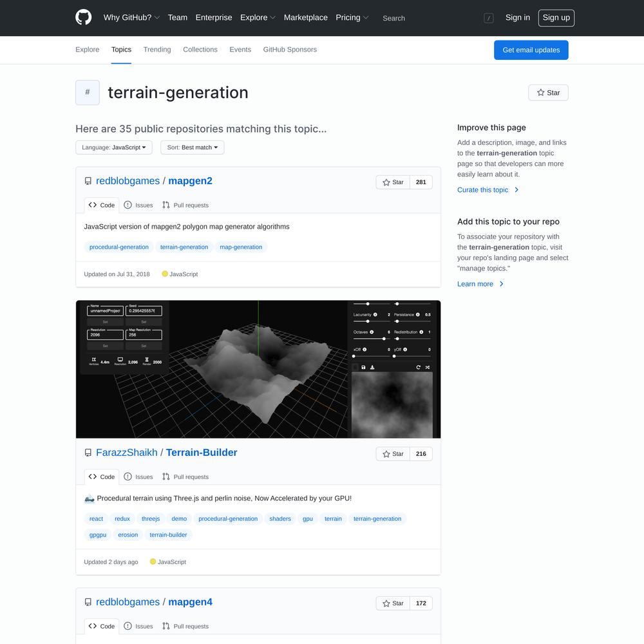
Task: Click the Curate this topic link
Action: tap(488, 190)
